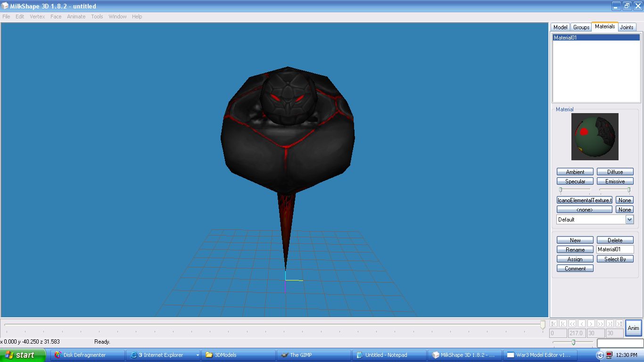Toggle the Anim mode button
Viewport: 644px width, 362px height.
pos(633,328)
